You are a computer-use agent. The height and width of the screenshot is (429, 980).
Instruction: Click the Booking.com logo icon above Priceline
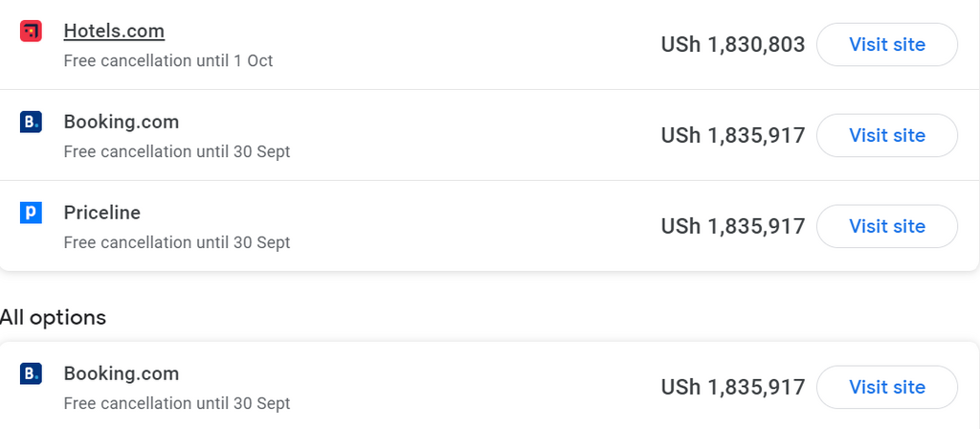click(x=31, y=123)
